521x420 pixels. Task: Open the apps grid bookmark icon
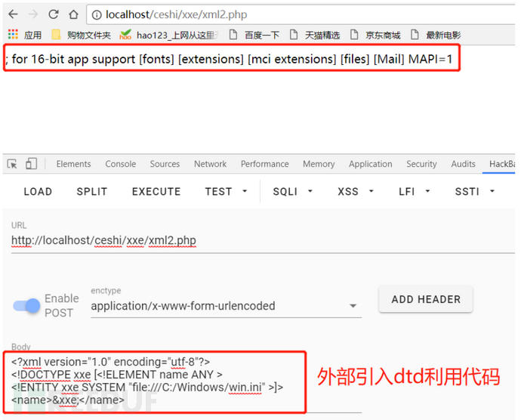[x=13, y=34]
